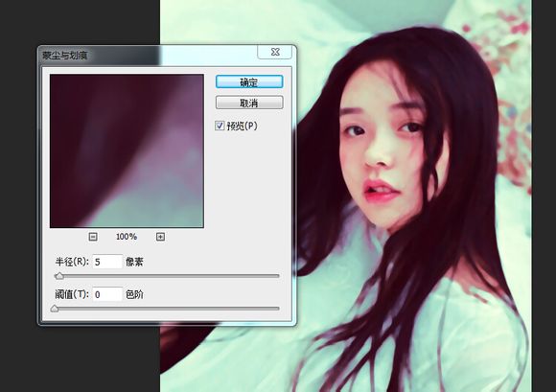Screen dimensions: 556x392
Task: Click the threshold slider handle
Action: click(x=55, y=309)
